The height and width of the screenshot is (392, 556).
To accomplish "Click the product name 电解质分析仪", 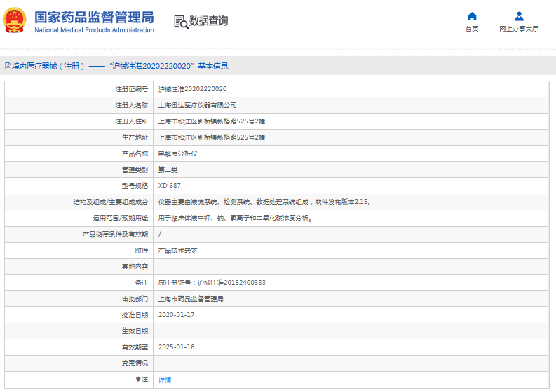I will coord(177,154).
